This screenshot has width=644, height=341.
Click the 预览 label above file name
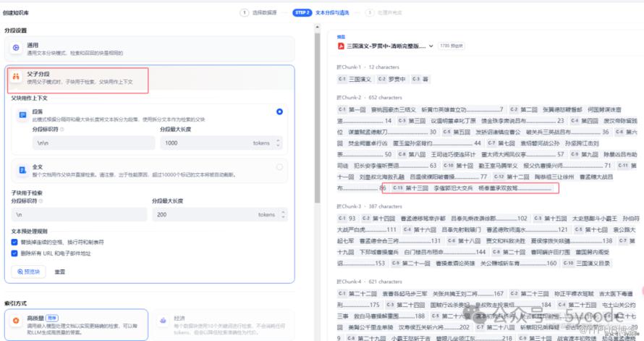pyautogui.click(x=341, y=37)
